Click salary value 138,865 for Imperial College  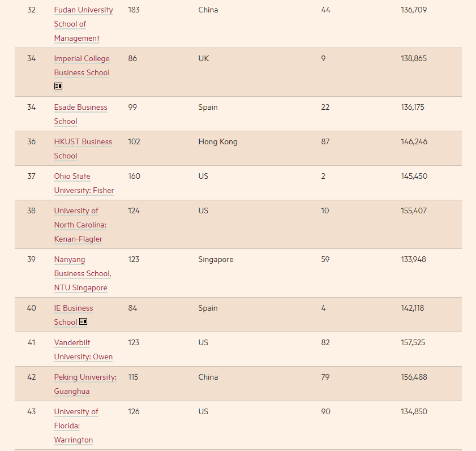(x=414, y=58)
